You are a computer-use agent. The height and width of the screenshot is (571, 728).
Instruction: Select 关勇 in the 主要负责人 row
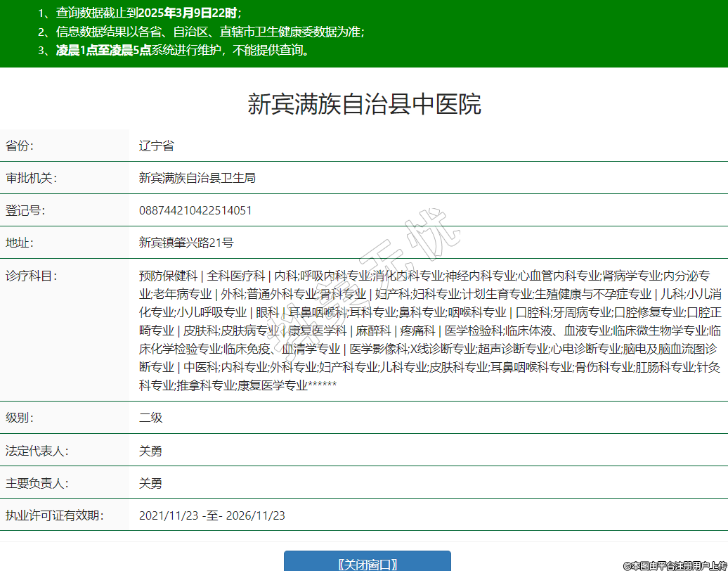point(150,484)
